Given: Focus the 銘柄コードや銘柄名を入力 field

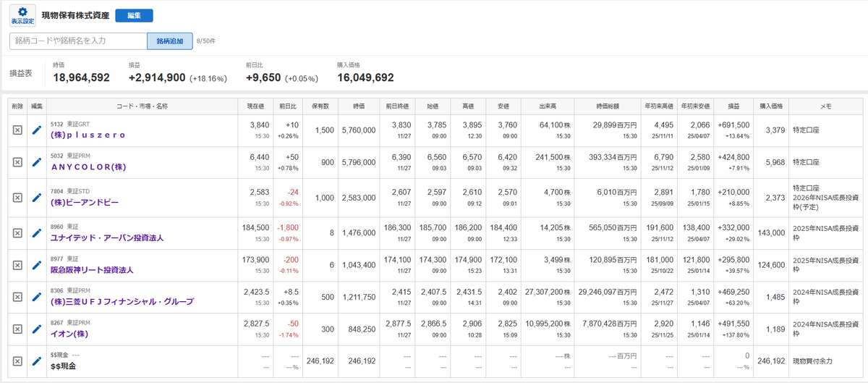Looking at the screenshot, I should (x=78, y=41).
